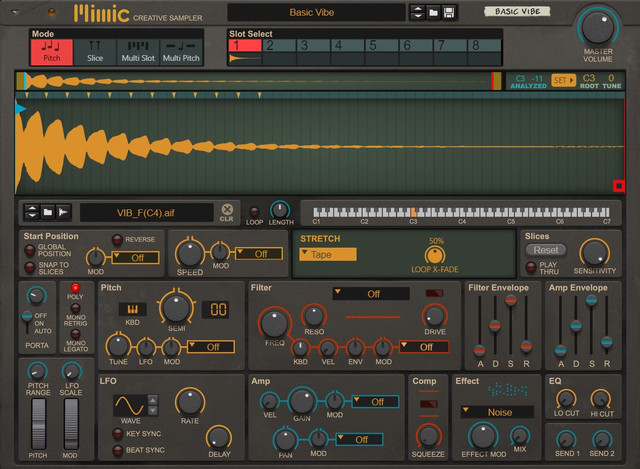
Task: Click the Reset slices button
Action: (546, 250)
